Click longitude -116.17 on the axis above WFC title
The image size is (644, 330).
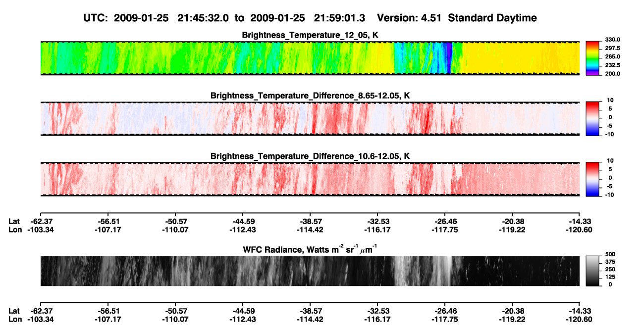click(x=377, y=230)
